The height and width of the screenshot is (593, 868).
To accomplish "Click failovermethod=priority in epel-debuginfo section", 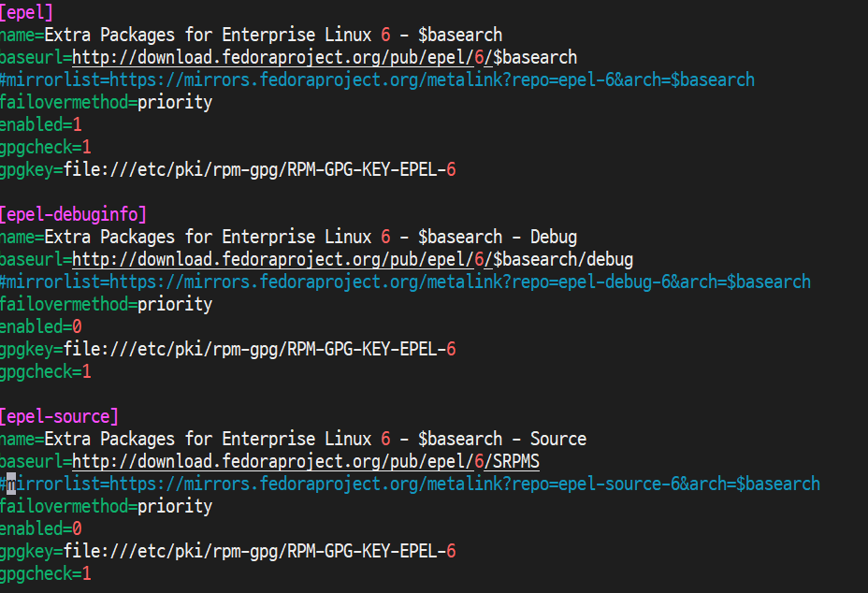I will (107, 305).
